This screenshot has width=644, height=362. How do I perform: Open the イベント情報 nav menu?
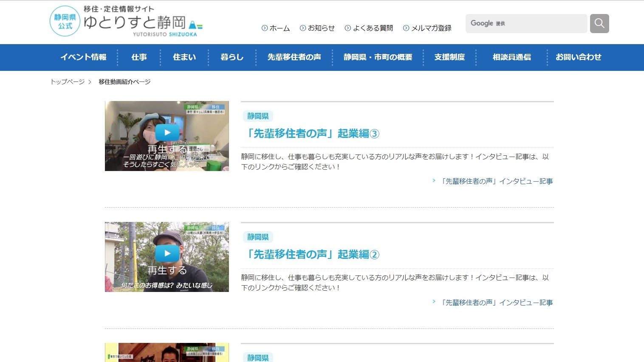coord(83,57)
